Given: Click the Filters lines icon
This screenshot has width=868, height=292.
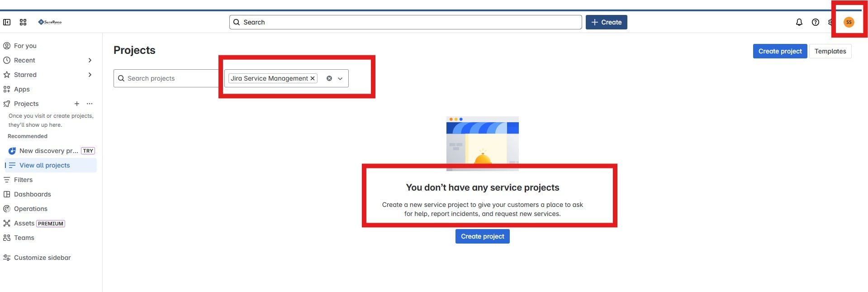Looking at the screenshot, I should (x=7, y=180).
